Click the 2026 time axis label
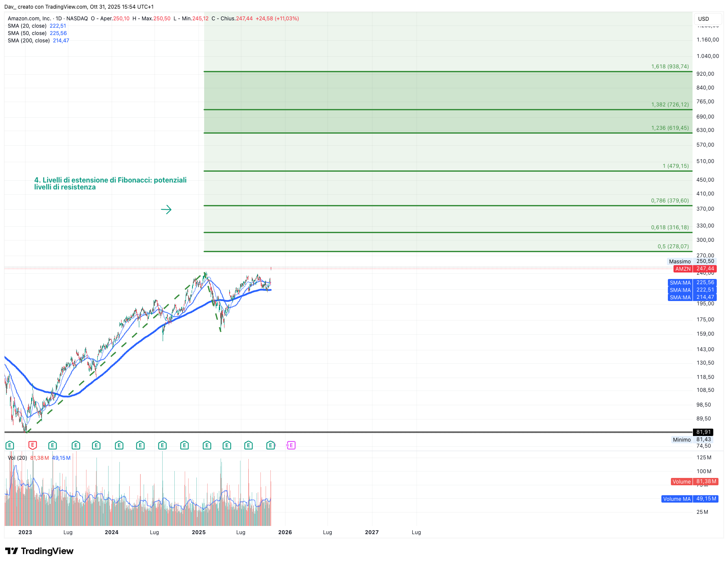Image resolution: width=728 pixels, height=564 pixels. click(285, 532)
